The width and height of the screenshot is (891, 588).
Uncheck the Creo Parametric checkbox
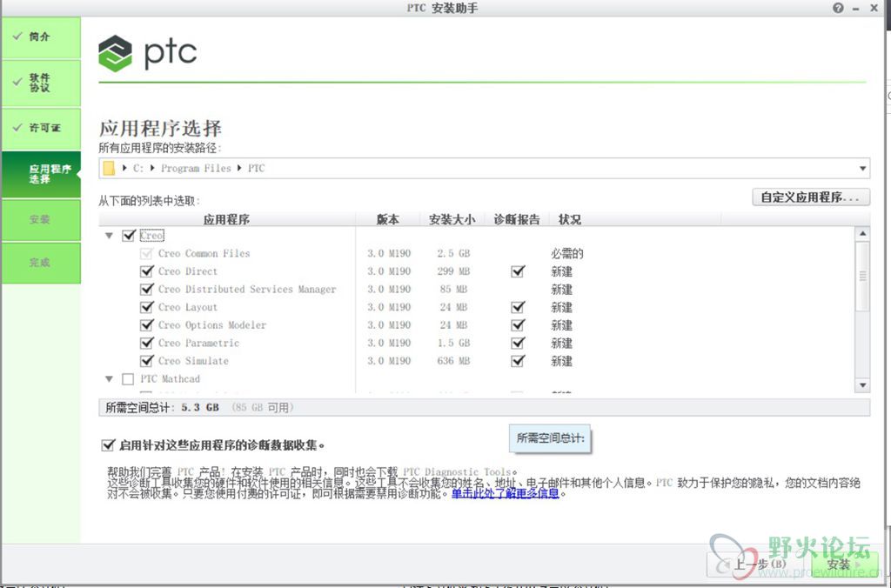(x=147, y=343)
